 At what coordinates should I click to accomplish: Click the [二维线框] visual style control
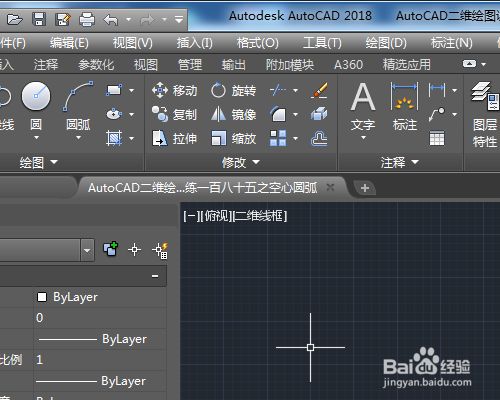260,216
